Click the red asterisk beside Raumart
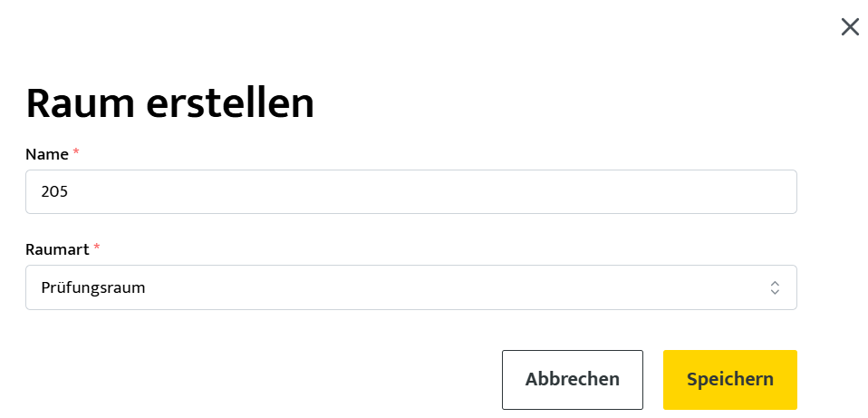868x418 pixels. point(97,248)
